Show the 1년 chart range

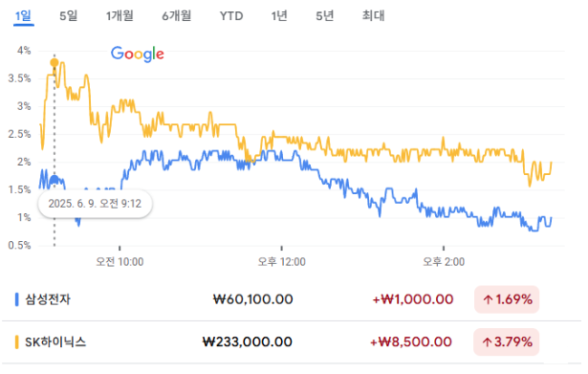279,16
